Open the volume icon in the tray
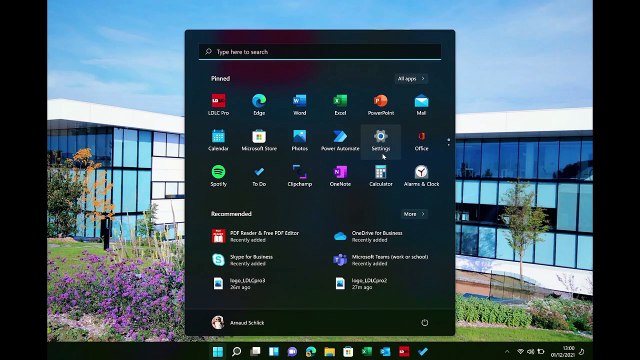640x360 pixels. tap(530, 351)
